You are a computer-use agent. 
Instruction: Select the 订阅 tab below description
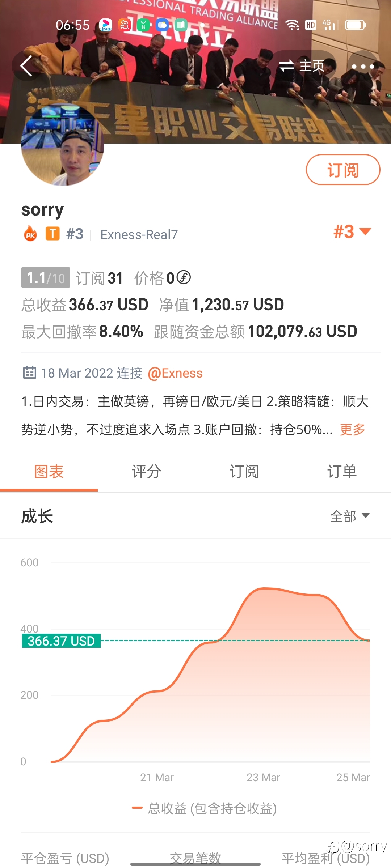(244, 472)
